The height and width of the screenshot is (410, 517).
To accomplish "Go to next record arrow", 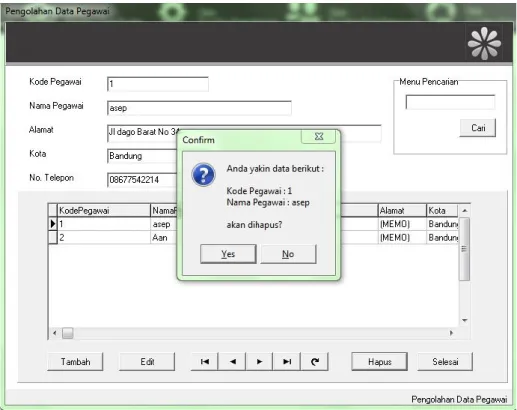I will pos(259,362).
